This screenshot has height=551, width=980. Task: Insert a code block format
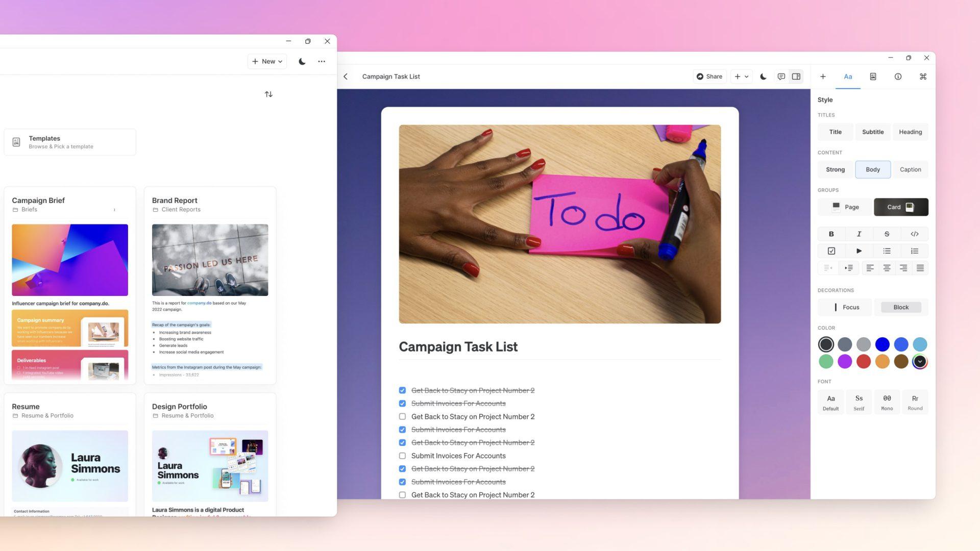(914, 234)
